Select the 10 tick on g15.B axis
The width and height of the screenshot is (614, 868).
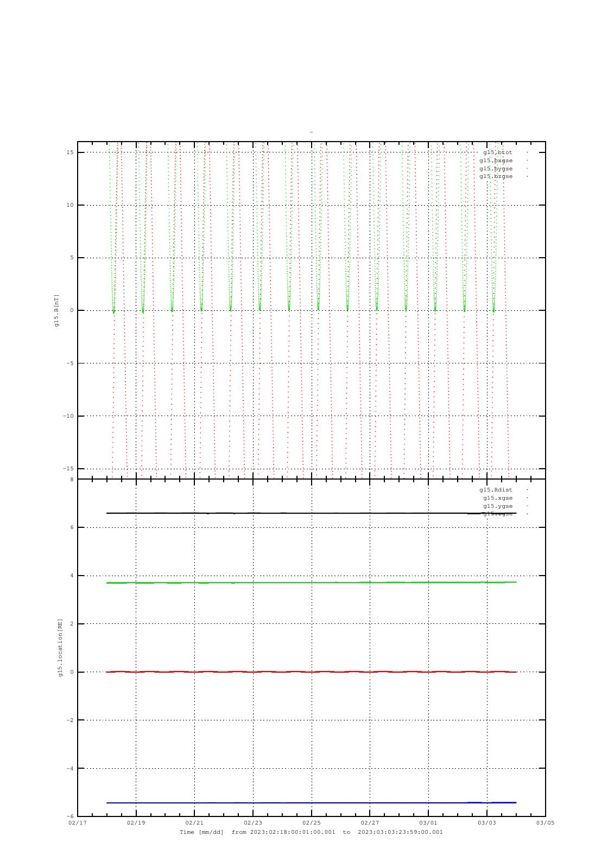(70, 205)
